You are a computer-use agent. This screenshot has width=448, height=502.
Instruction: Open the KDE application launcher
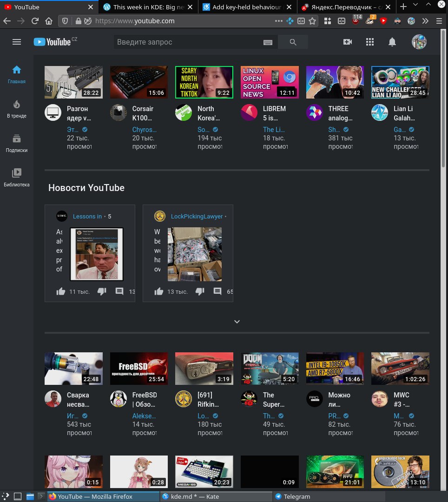(x=6, y=496)
